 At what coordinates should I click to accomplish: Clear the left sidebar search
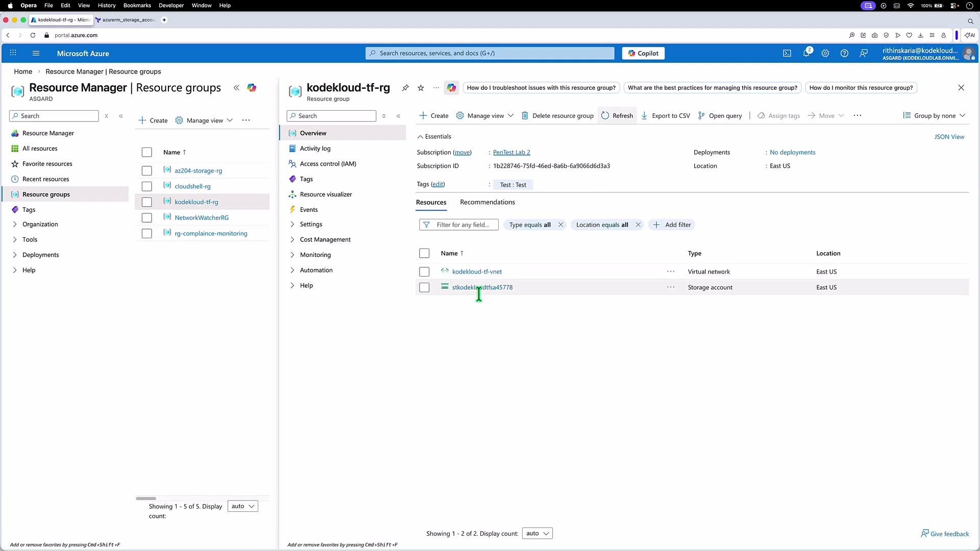(x=106, y=116)
